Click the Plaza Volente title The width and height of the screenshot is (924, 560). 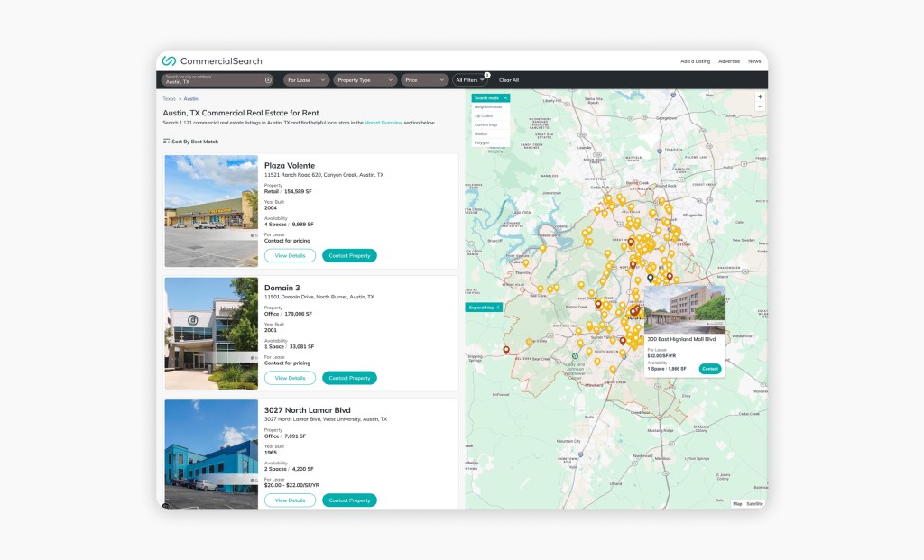[290, 165]
